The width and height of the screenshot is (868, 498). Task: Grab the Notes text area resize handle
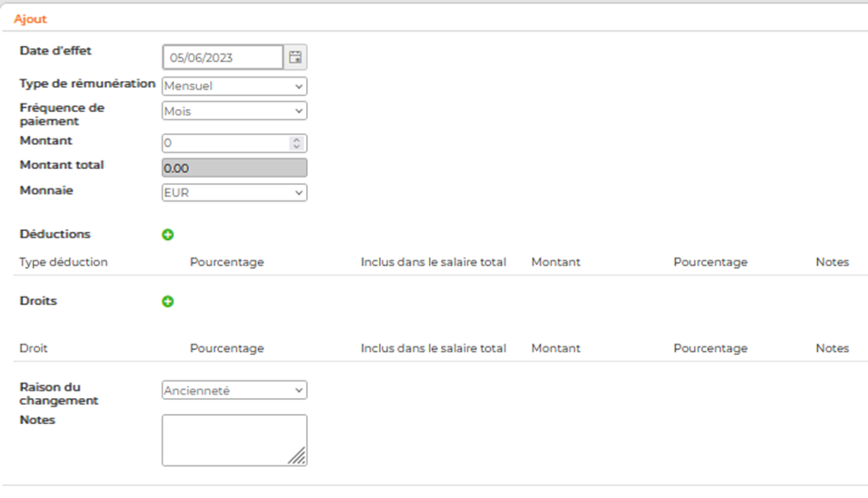point(298,456)
